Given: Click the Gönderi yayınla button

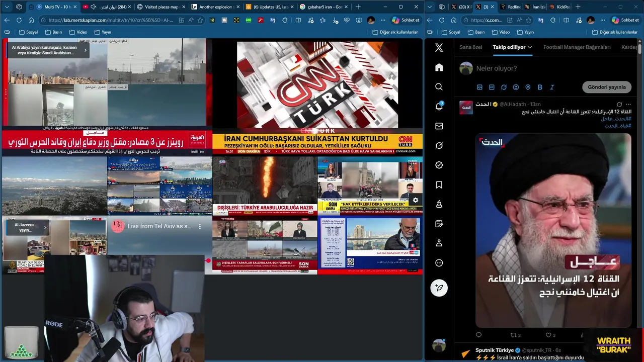Looking at the screenshot, I should point(607,87).
